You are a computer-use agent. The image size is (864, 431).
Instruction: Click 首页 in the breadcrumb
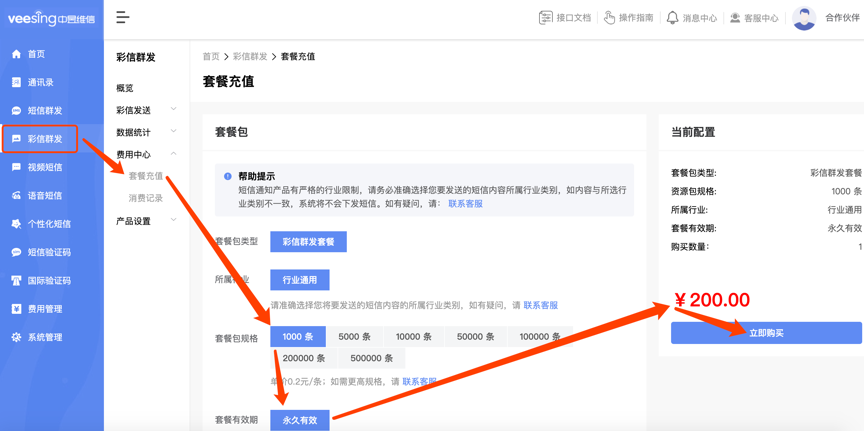tap(211, 56)
